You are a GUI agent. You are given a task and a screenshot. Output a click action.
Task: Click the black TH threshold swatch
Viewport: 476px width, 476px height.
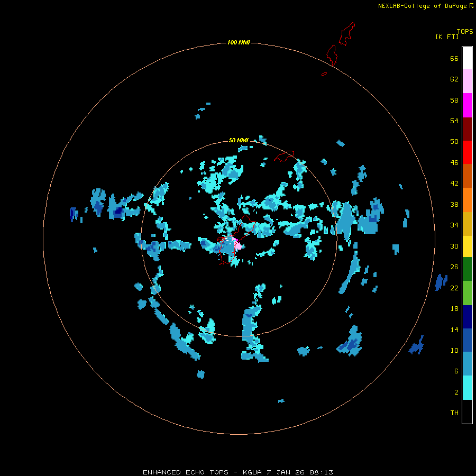[x=467, y=411]
